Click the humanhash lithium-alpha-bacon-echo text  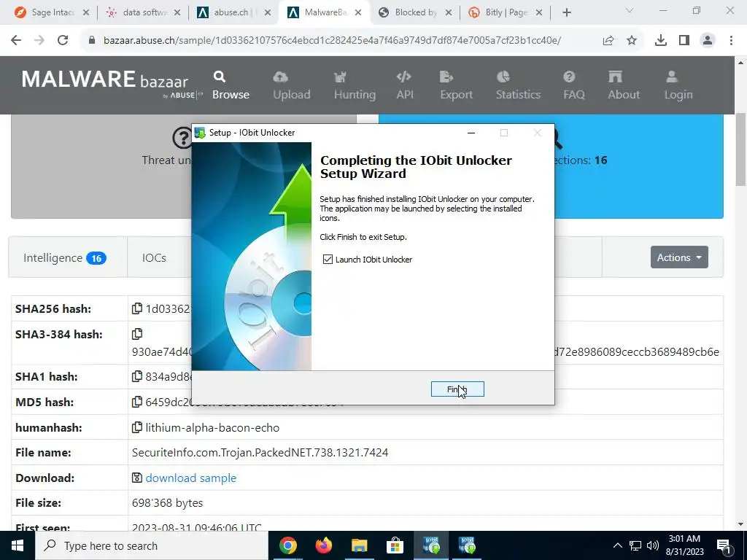point(212,427)
